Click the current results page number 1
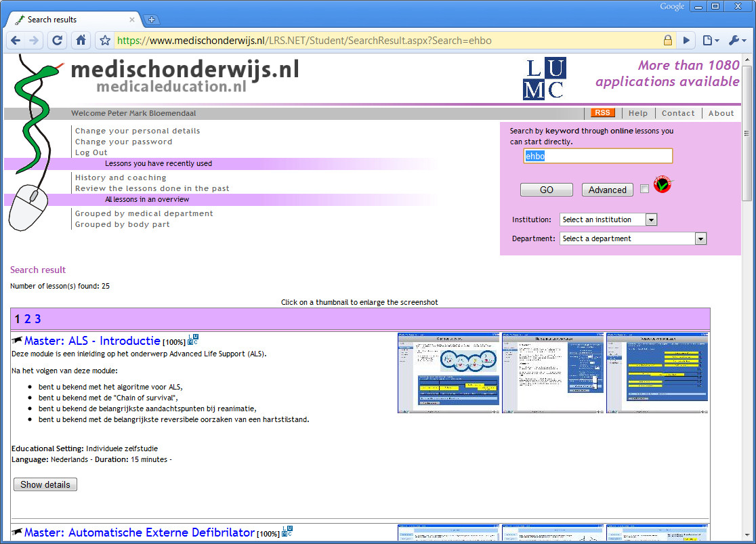 pos(18,319)
